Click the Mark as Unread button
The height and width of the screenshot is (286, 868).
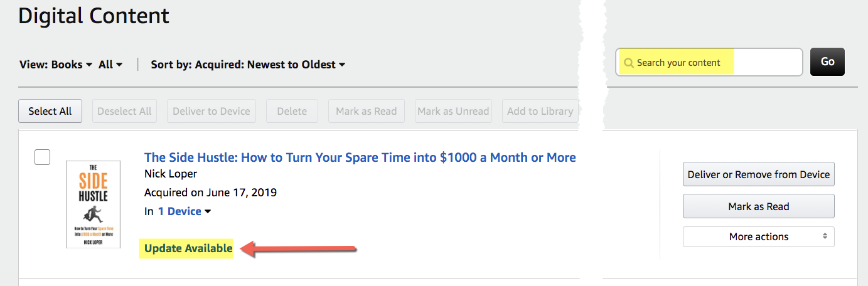(x=453, y=111)
